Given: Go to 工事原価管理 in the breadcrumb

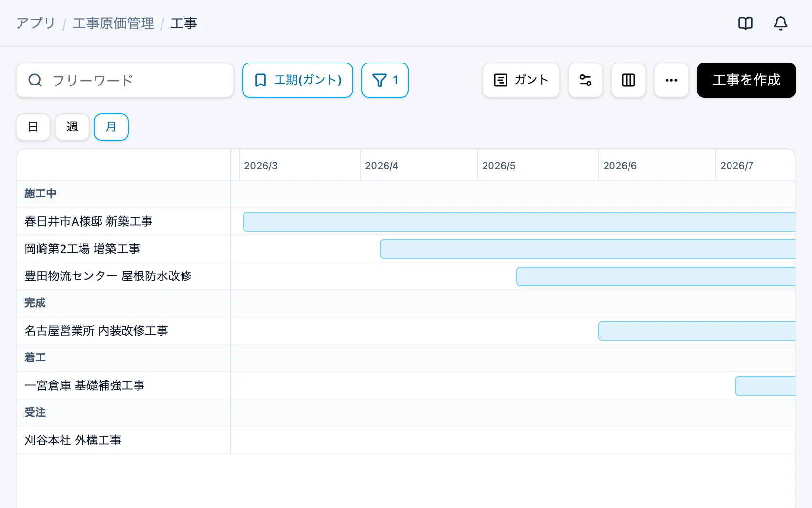Looking at the screenshot, I should [x=113, y=23].
